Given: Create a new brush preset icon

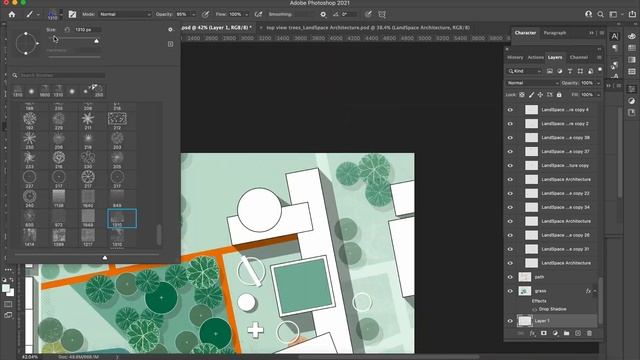Looking at the screenshot, I should 171,44.
